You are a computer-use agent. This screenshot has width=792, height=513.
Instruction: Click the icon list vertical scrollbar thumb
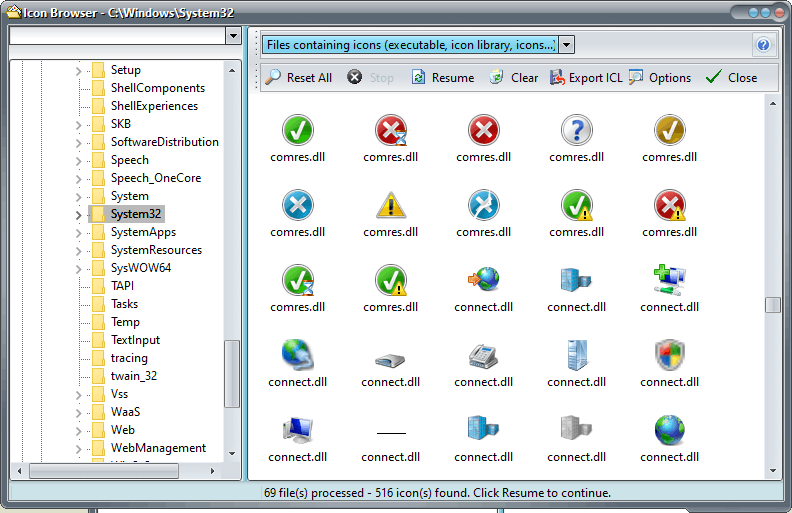[x=773, y=305]
